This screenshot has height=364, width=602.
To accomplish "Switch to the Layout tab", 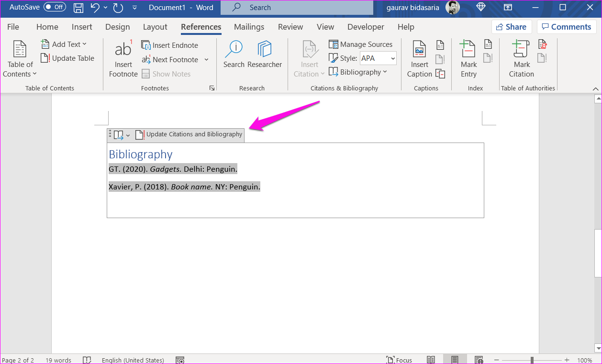I will pos(155,27).
